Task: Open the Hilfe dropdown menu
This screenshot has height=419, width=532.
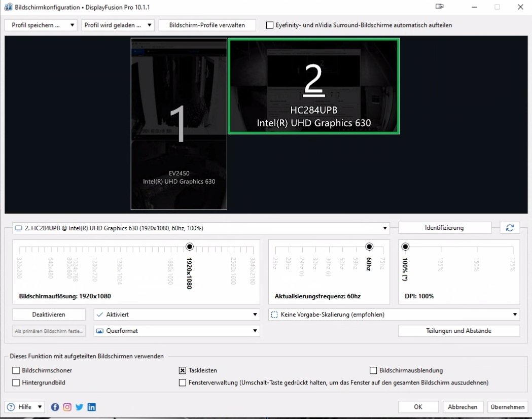Action: [25, 407]
